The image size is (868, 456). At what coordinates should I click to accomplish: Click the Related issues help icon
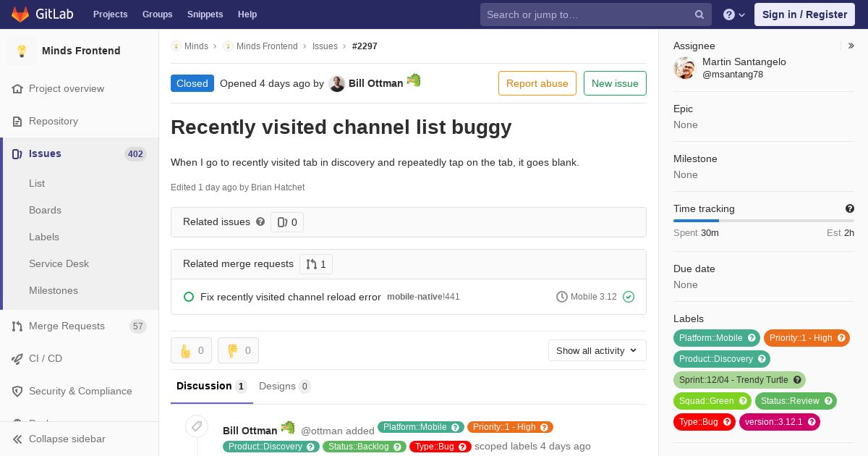260,221
